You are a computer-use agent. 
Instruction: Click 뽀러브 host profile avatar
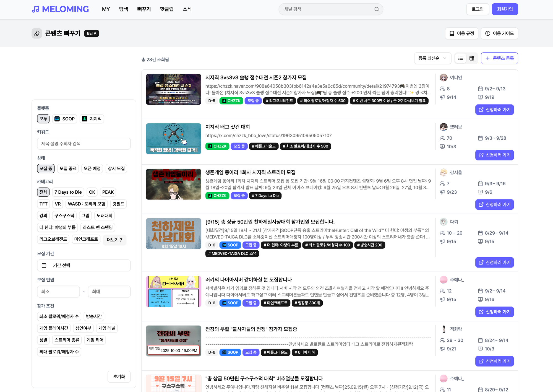pyautogui.click(x=444, y=127)
